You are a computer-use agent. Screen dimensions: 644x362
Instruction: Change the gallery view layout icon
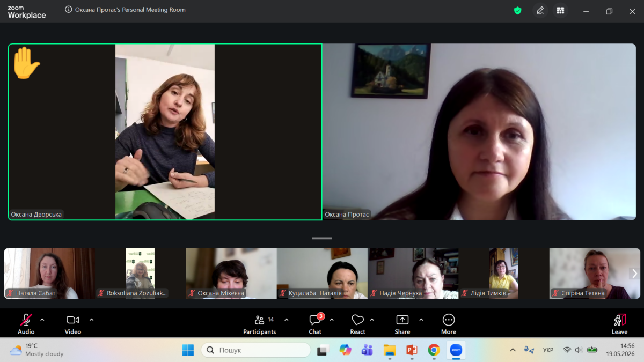(560, 11)
